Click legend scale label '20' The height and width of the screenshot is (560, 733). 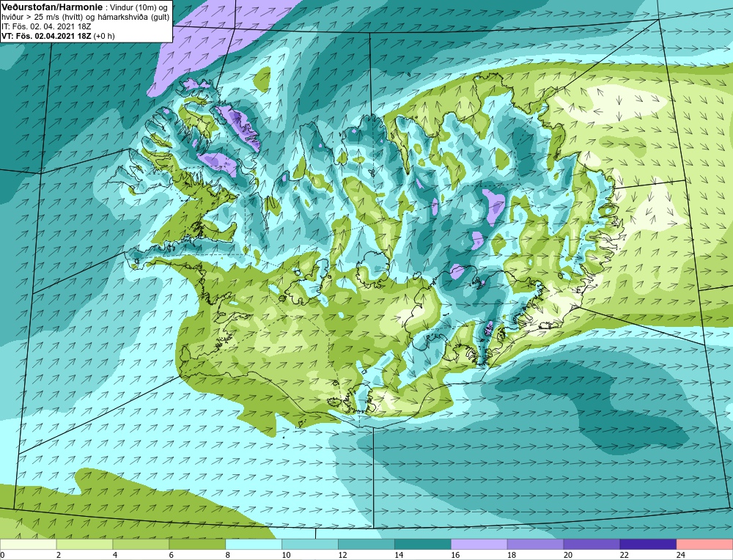568,555
